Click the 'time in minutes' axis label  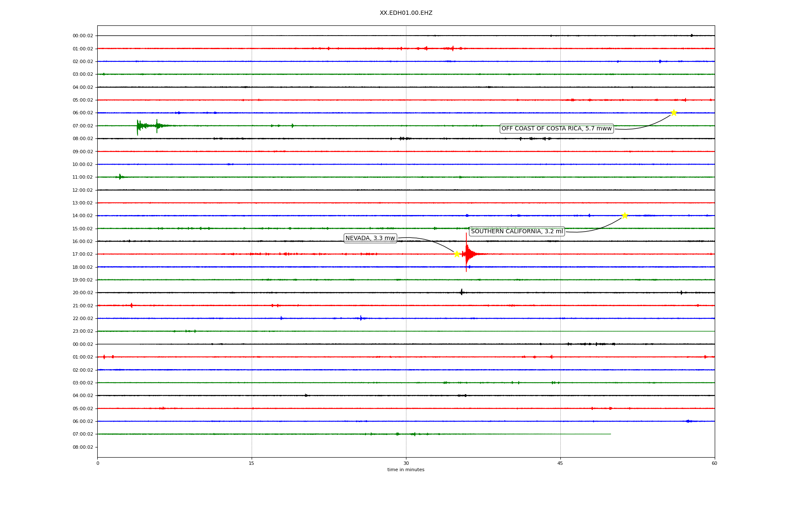(x=406, y=470)
